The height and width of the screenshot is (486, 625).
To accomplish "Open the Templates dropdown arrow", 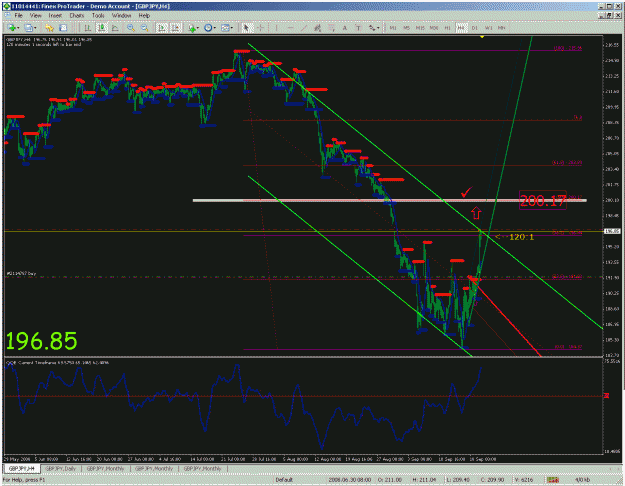I will click(x=232, y=28).
